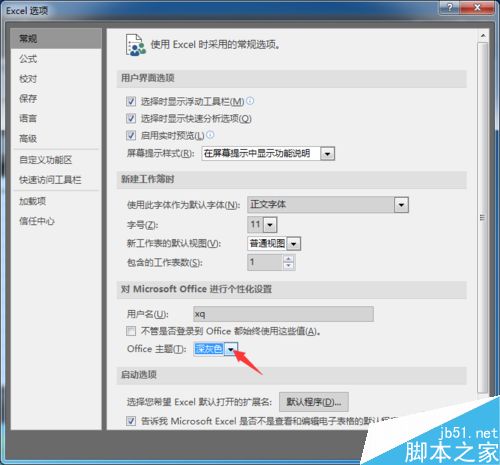Toggle 选择时显示快速分析选项 checkbox
This screenshot has height=465, width=500.
pos(131,118)
